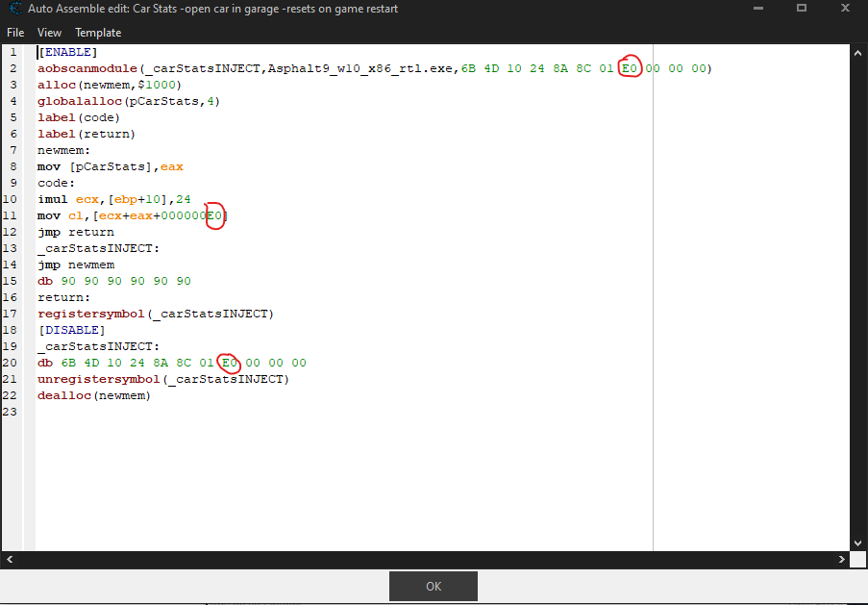Click the unregistersymbol(_carStatsINJECT) line

[163, 379]
